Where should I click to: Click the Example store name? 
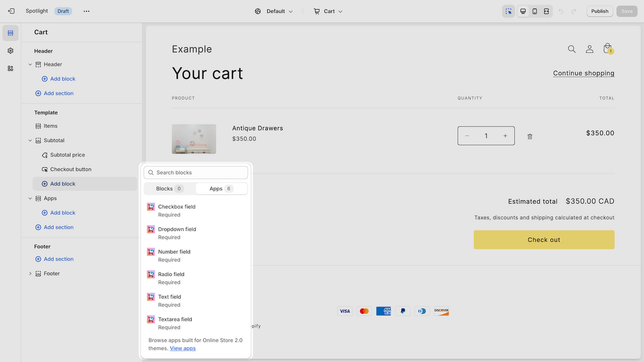click(x=192, y=49)
